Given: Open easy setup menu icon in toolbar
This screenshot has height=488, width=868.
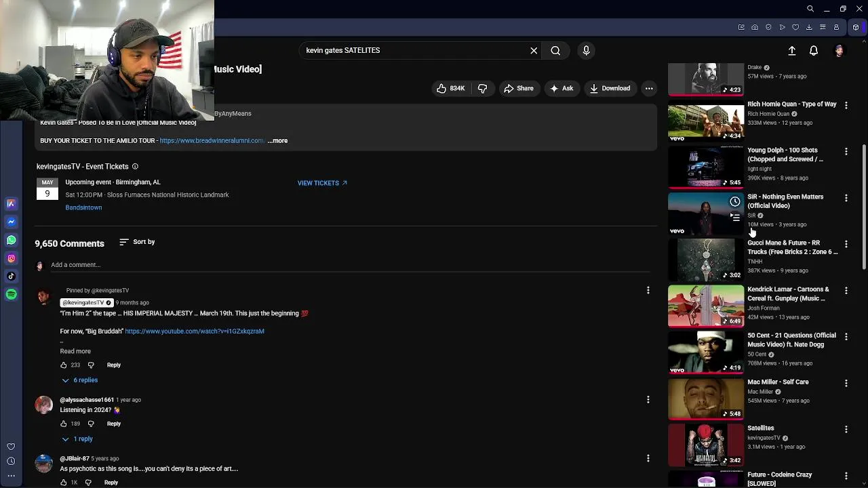Looking at the screenshot, I should click(823, 27).
